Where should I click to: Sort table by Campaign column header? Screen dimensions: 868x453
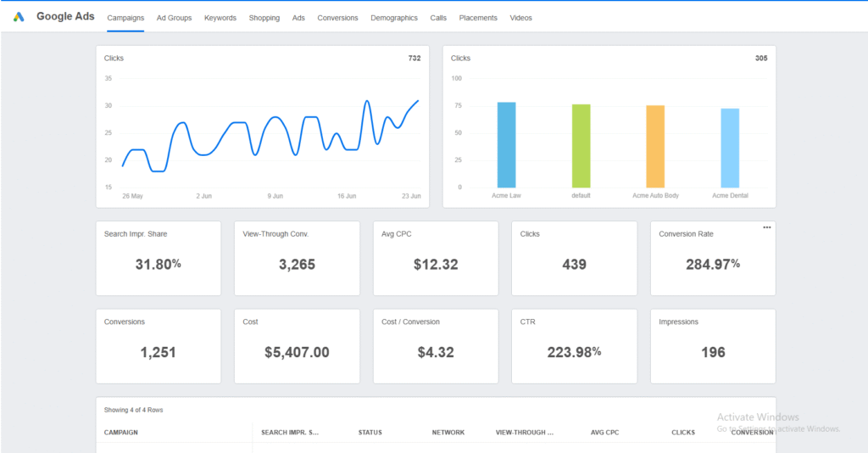[x=121, y=433]
